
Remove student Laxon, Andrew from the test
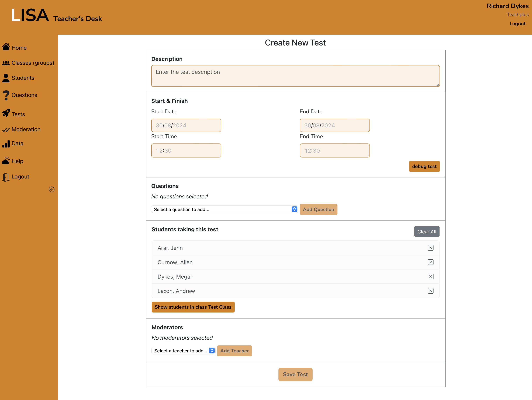coord(430,291)
